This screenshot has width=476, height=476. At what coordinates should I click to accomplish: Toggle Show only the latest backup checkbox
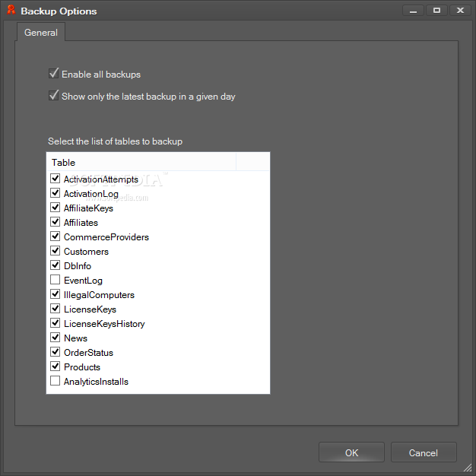54,96
